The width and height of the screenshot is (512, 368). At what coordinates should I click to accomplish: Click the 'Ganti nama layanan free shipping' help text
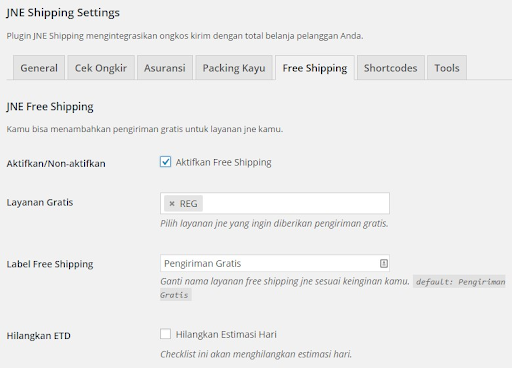(x=285, y=281)
